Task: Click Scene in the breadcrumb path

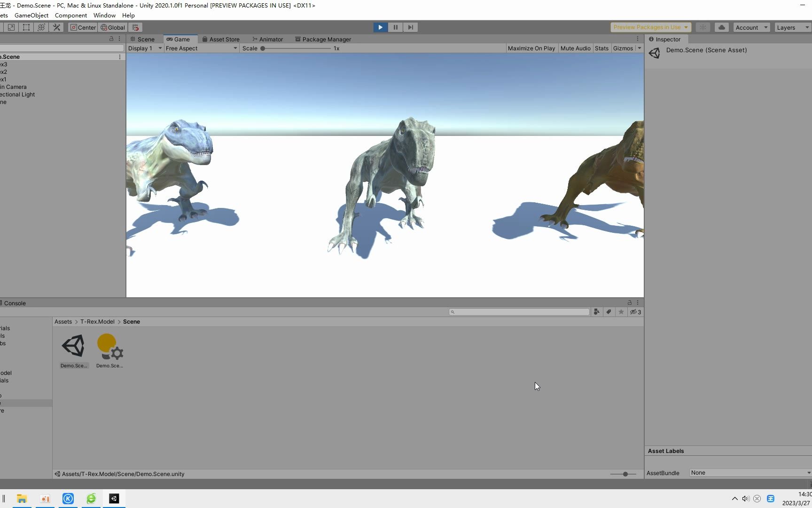Action: (x=132, y=322)
